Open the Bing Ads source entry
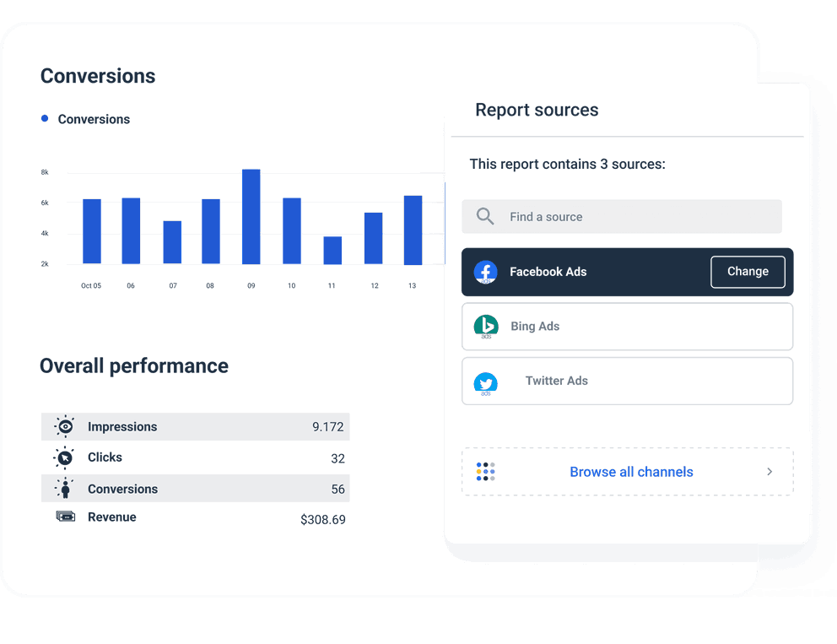Viewport: 837px width, 644px height. pyautogui.click(x=628, y=327)
